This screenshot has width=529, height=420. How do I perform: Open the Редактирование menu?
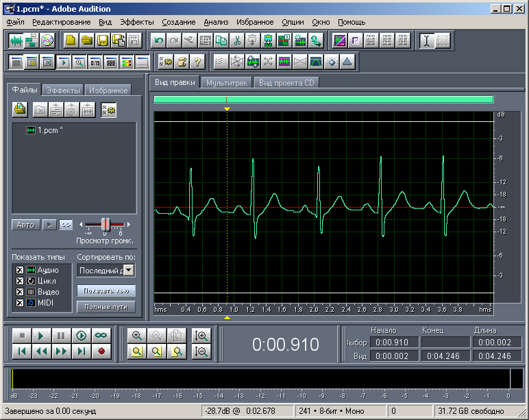(62, 22)
